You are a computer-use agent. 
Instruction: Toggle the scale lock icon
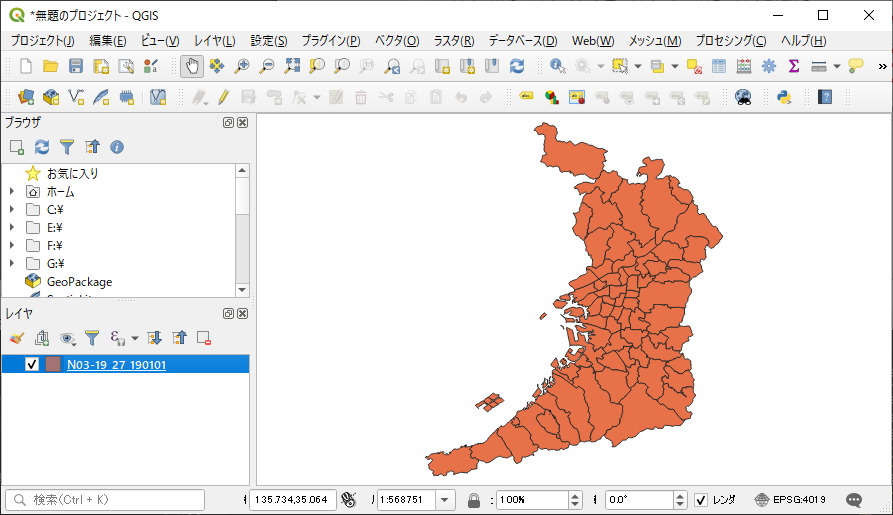coord(473,499)
